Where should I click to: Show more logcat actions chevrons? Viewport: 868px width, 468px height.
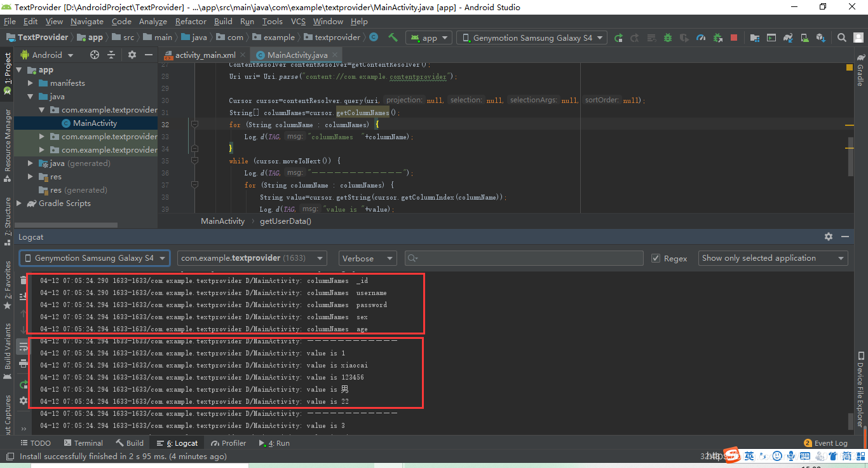coord(24,429)
